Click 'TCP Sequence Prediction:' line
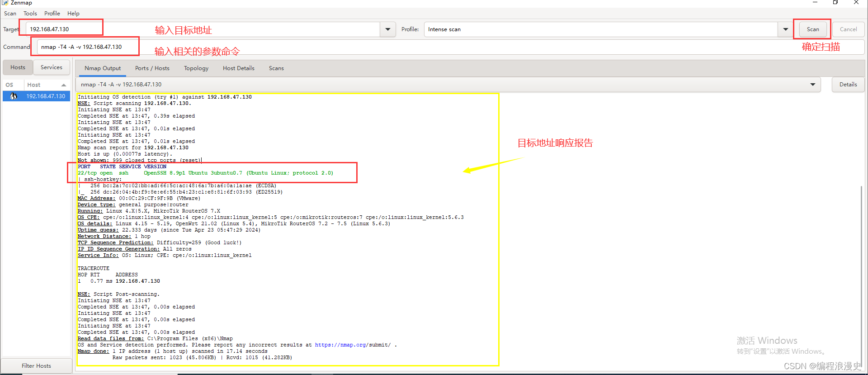This screenshot has height=375, width=868. [160, 242]
